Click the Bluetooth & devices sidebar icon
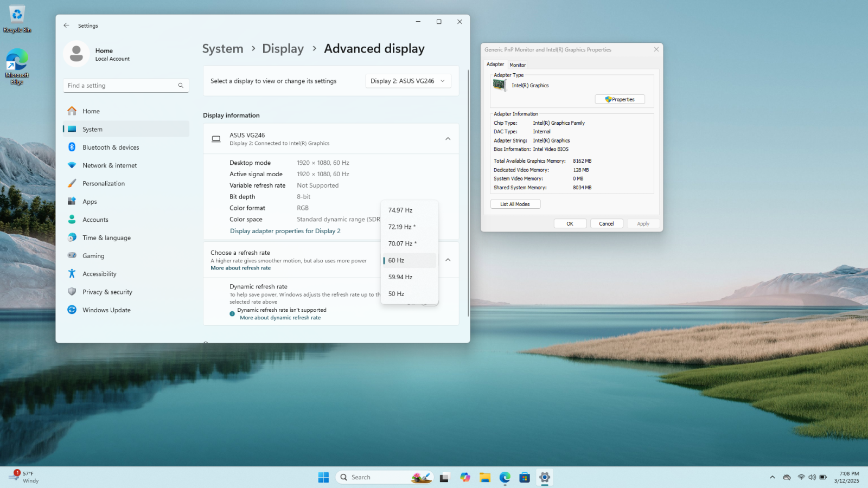 pos(72,147)
